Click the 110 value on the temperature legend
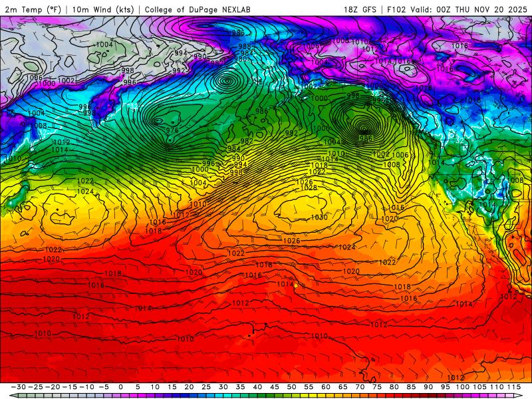Image resolution: width=532 pixels, height=399 pixels. coord(497,387)
